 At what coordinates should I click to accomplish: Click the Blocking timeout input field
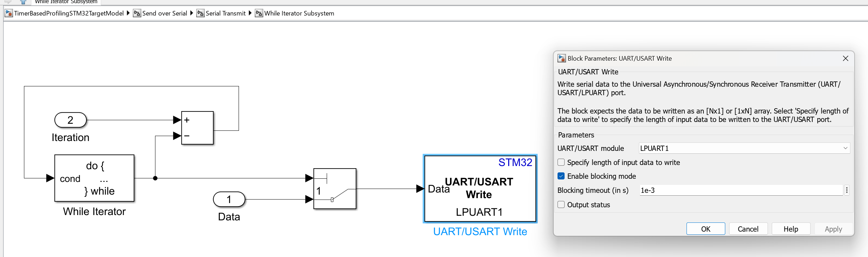coord(740,190)
